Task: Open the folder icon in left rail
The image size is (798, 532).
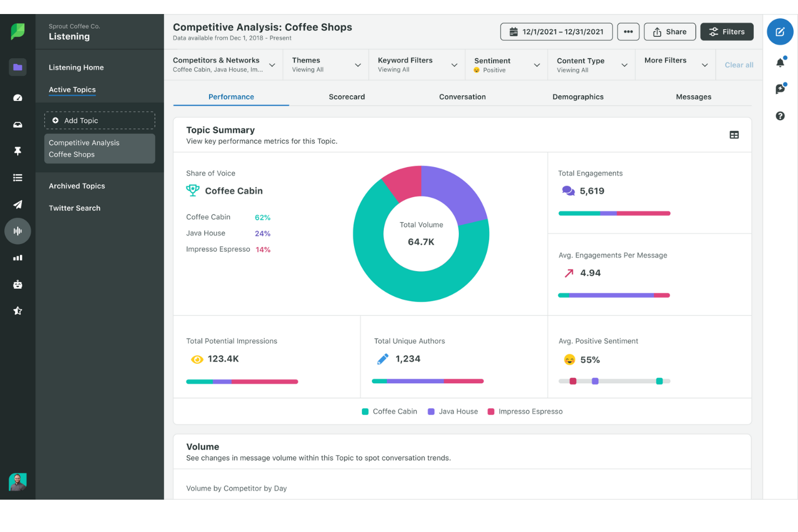Action: [x=18, y=67]
